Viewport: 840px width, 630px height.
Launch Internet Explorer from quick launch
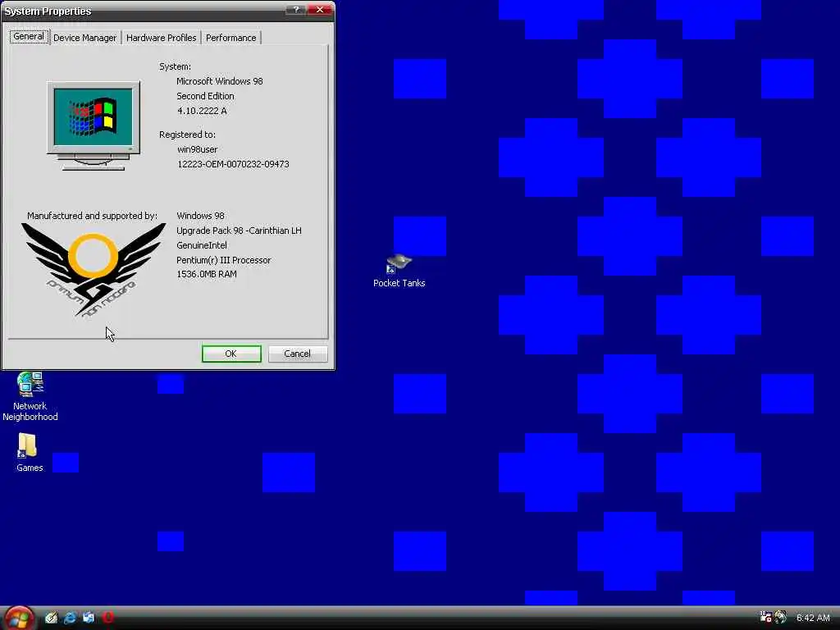click(x=70, y=618)
